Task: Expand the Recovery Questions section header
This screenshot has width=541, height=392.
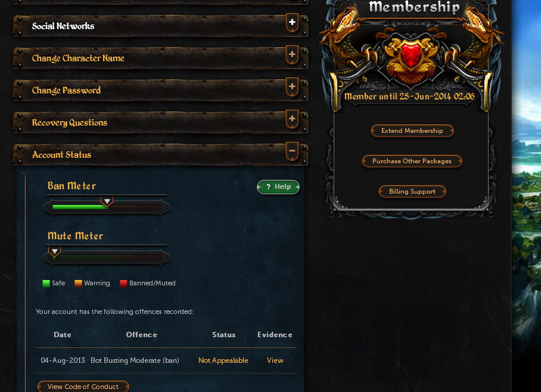Action: pyautogui.click(x=160, y=122)
